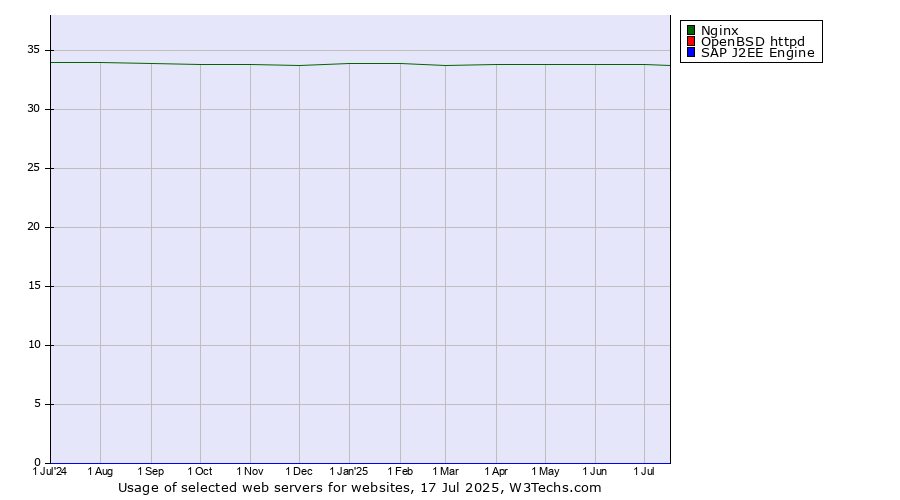Click the 1 Apr x-axis label
Screen dimensions: 900x500
coord(496,471)
